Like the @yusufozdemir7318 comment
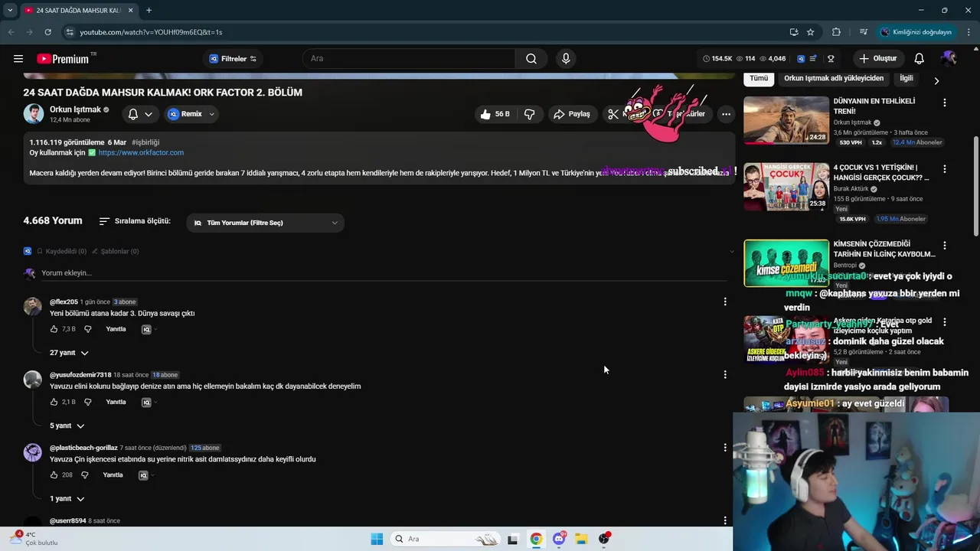 click(x=54, y=402)
